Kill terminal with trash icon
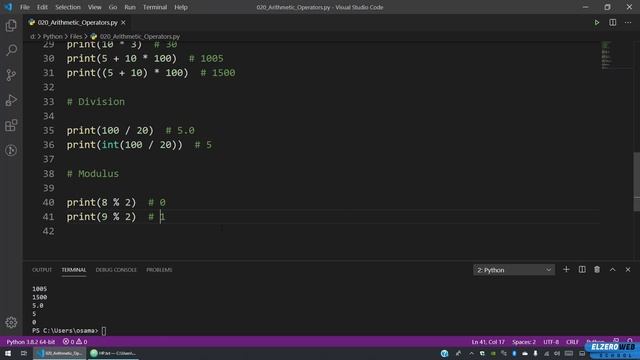Screen dimensions: 640x360 [x=597, y=270]
